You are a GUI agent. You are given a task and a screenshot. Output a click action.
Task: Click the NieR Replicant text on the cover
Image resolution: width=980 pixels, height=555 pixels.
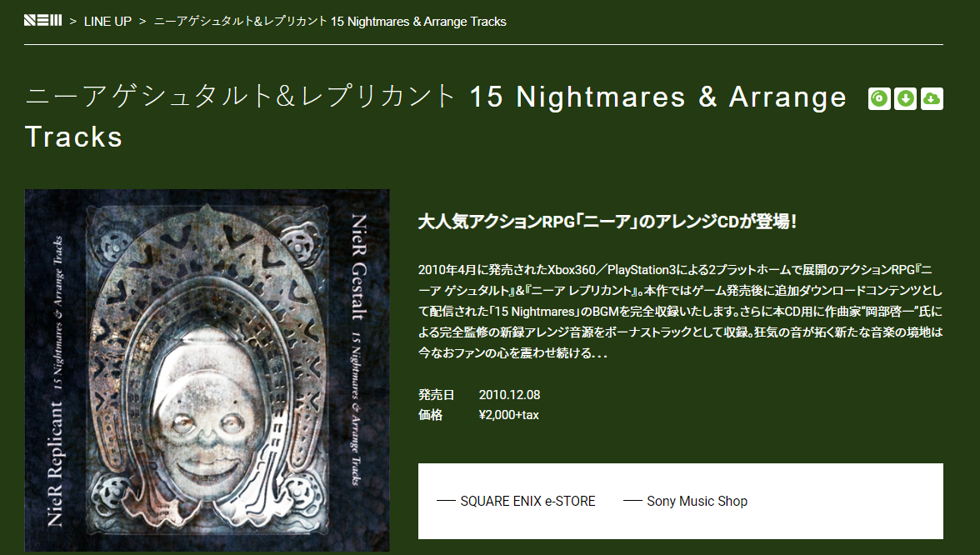56,463
